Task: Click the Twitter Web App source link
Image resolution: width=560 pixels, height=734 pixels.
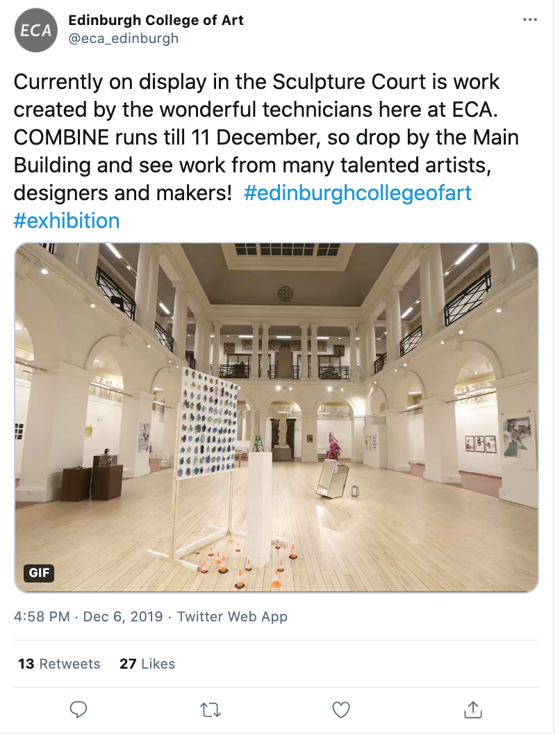Action: tap(232, 617)
